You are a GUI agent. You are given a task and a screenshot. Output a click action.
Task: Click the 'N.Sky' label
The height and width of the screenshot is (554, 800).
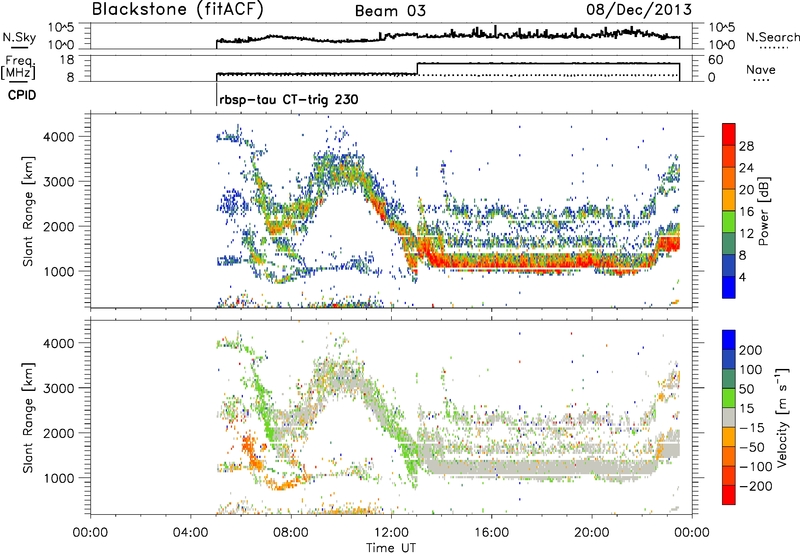click(x=19, y=37)
